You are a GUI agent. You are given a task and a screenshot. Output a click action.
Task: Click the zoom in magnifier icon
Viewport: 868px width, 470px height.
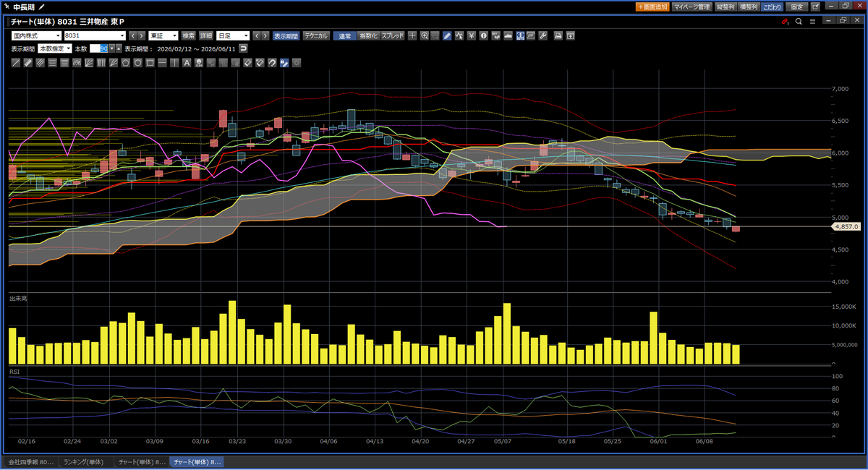point(424,35)
